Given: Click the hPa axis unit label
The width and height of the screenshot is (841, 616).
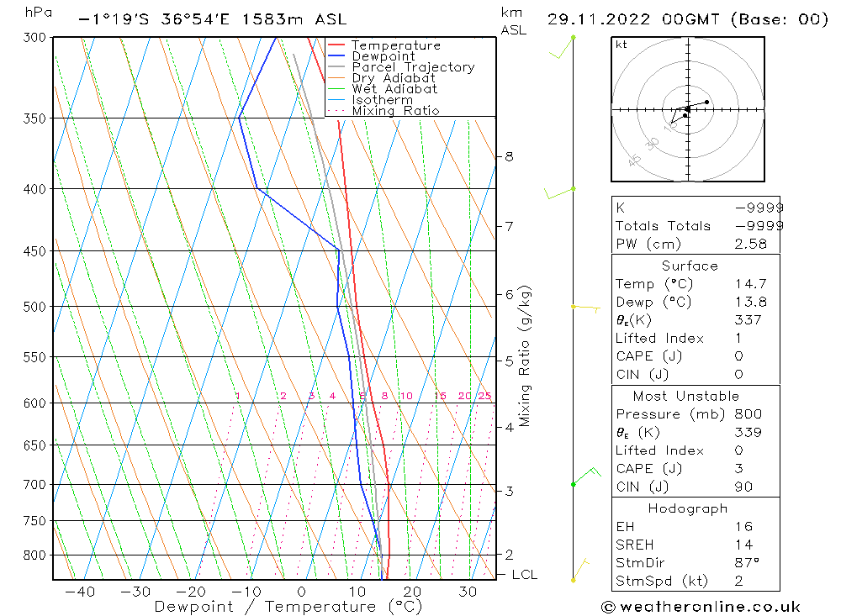Looking at the screenshot, I should 38,13.
